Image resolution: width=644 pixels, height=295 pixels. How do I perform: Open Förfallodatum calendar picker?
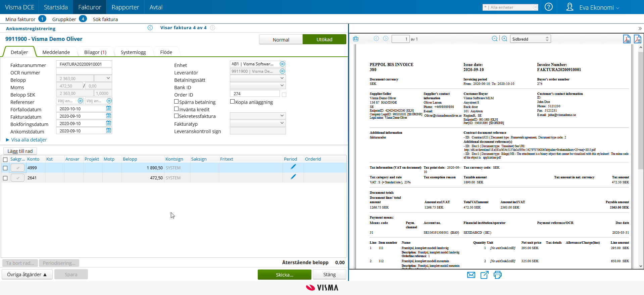tap(109, 108)
